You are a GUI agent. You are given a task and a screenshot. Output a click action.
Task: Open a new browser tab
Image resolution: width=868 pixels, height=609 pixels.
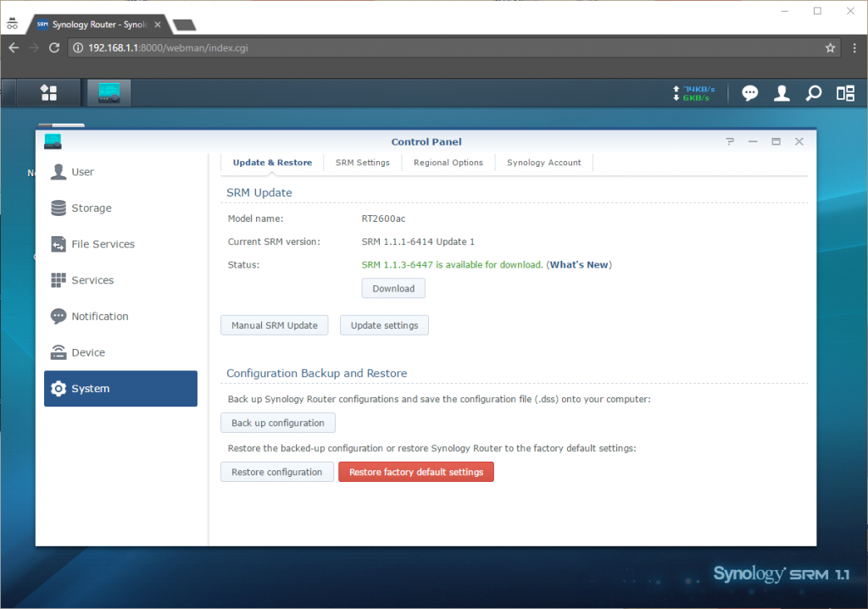coord(184,25)
